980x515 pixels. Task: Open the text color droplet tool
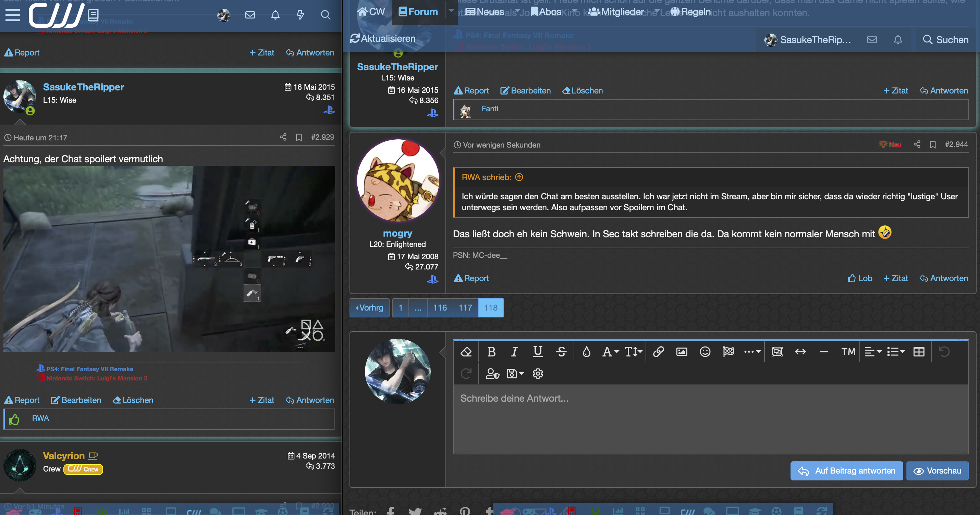pyautogui.click(x=586, y=352)
